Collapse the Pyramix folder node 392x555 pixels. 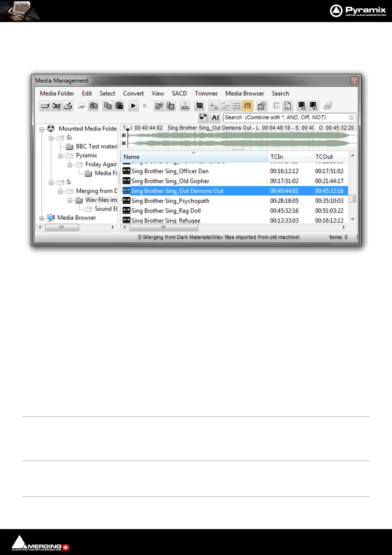[60, 156]
